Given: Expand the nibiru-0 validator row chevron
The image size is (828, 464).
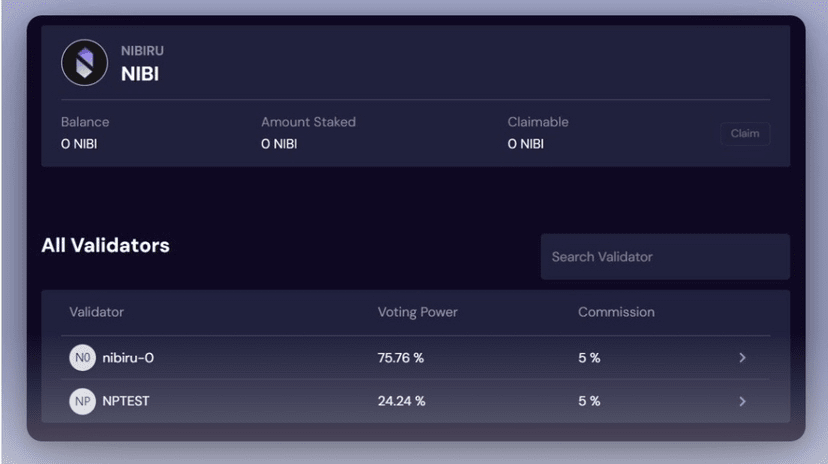Looking at the screenshot, I should [742, 358].
